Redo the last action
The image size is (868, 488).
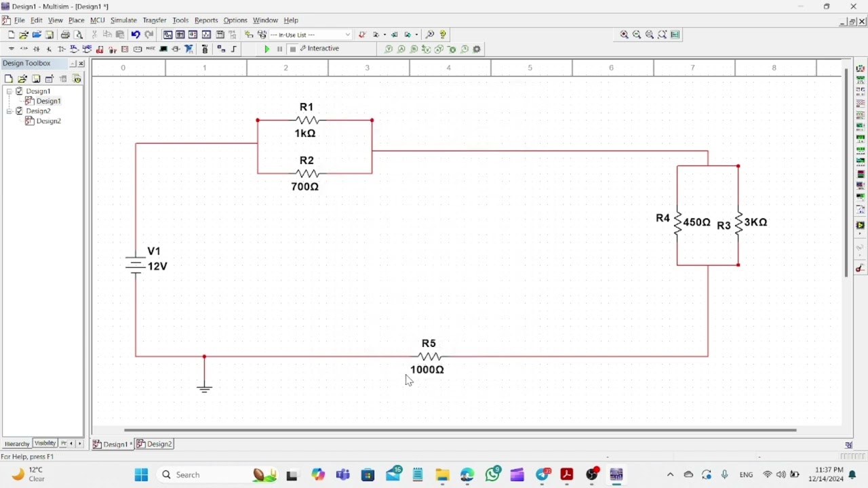(x=149, y=35)
